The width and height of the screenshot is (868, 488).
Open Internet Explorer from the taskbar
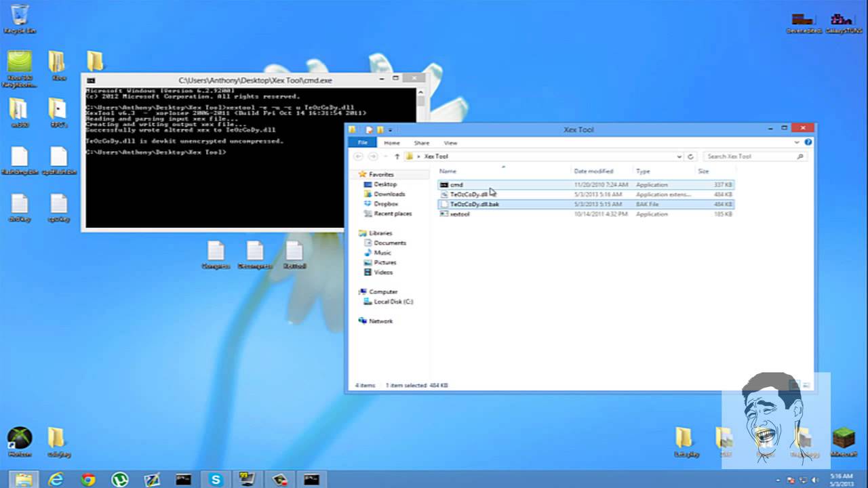[56, 480]
